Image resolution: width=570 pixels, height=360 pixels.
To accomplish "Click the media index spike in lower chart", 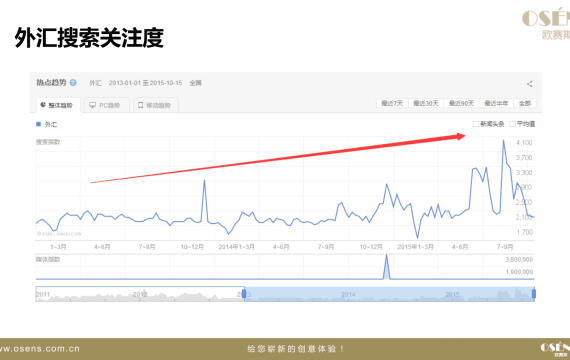I will tap(386, 267).
